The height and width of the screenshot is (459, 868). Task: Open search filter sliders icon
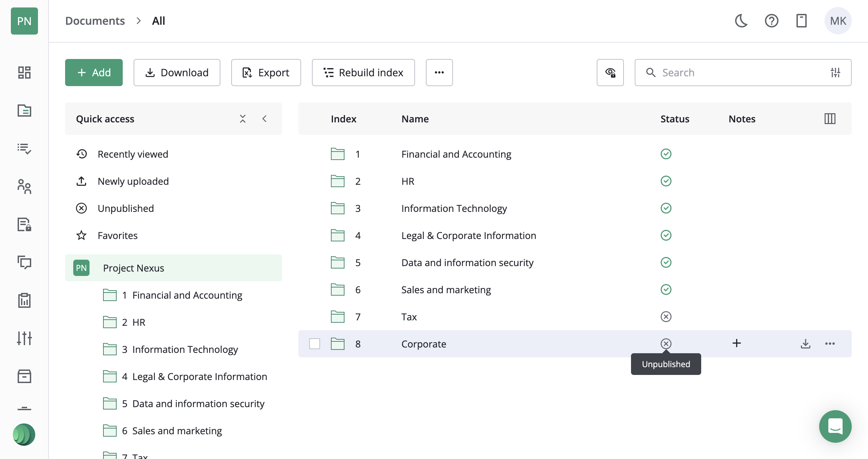coord(835,73)
